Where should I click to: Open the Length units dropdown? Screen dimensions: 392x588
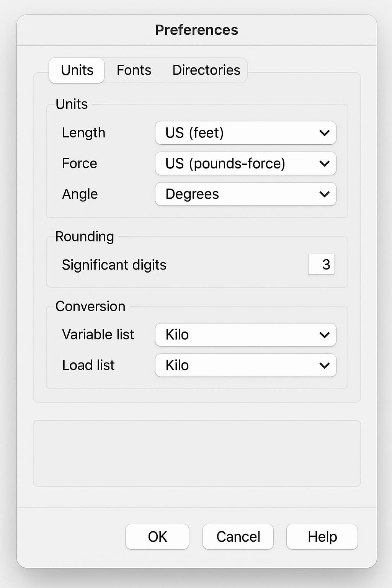tap(245, 133)
